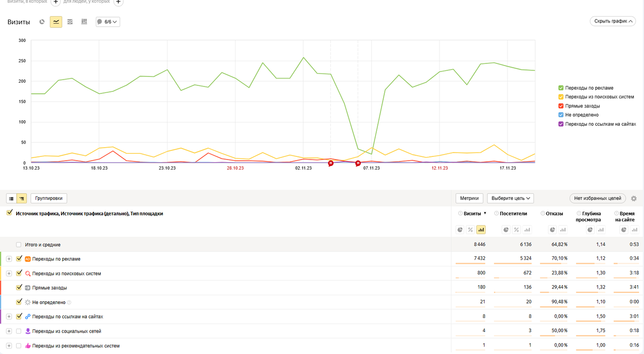Click the 3:41 time on site value

(633, 288)
